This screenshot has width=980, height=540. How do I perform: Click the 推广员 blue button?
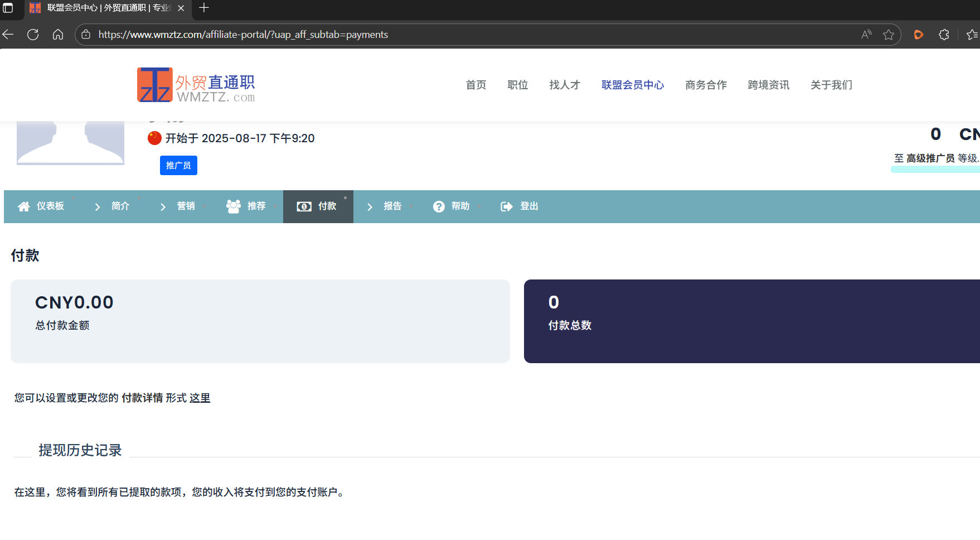click(x=178, y=165)
